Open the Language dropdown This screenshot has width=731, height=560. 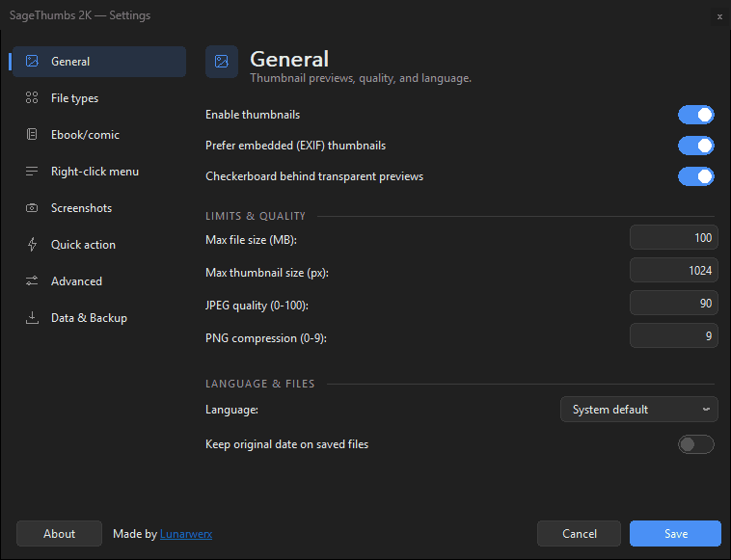click(x=639, y=410)
